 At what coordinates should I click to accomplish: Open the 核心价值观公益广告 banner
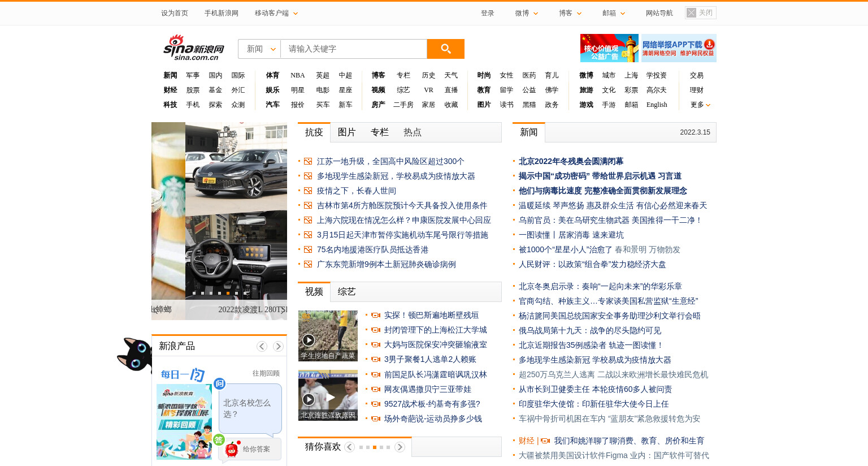609,48
